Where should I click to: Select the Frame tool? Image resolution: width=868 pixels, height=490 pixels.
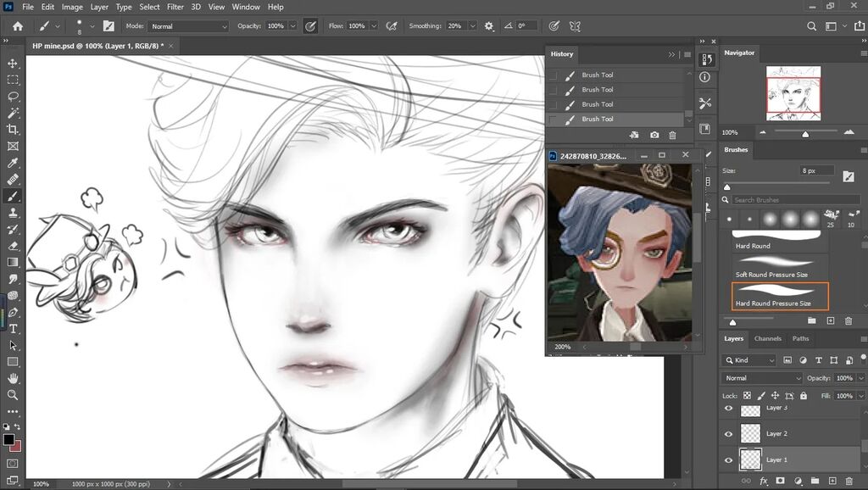[x=13, y=146]
